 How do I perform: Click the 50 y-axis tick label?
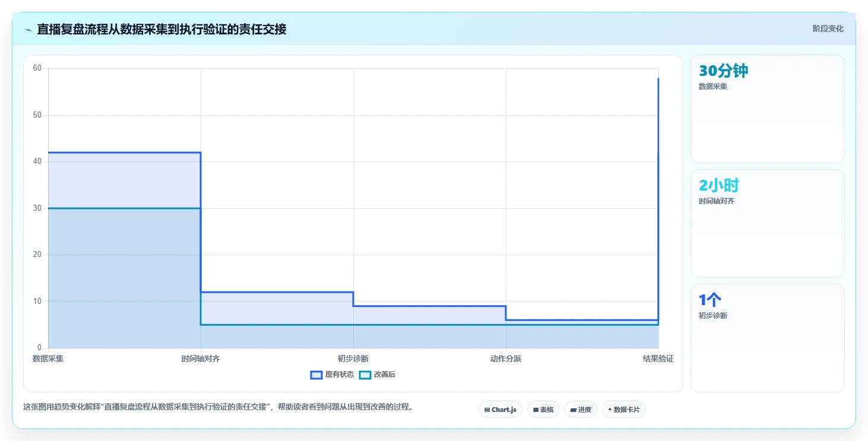coord(37,115)
